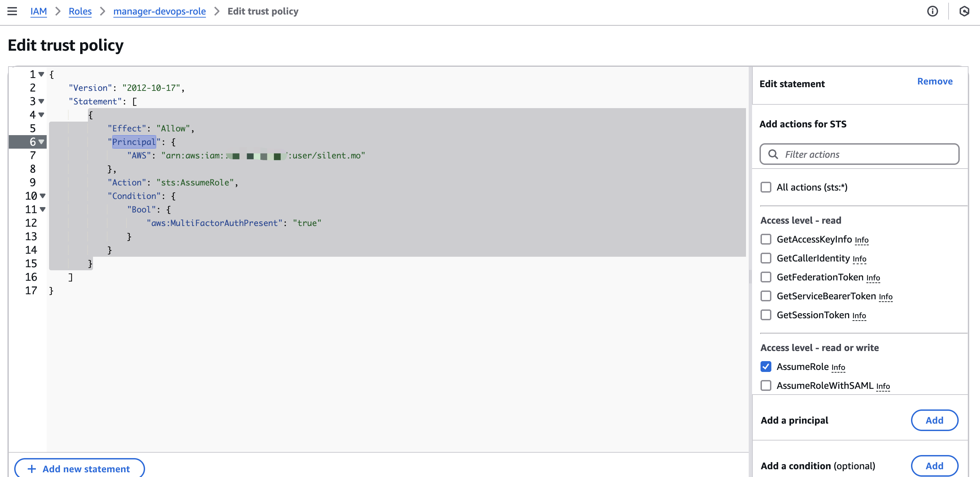The image size is (980, 477).
Task: Click the magnifier icon in Filter actions
Action: (x=773, y=154)
